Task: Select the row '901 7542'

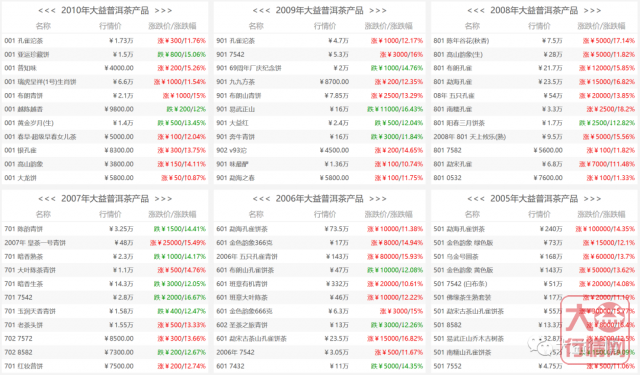Action: click(320, 54)
